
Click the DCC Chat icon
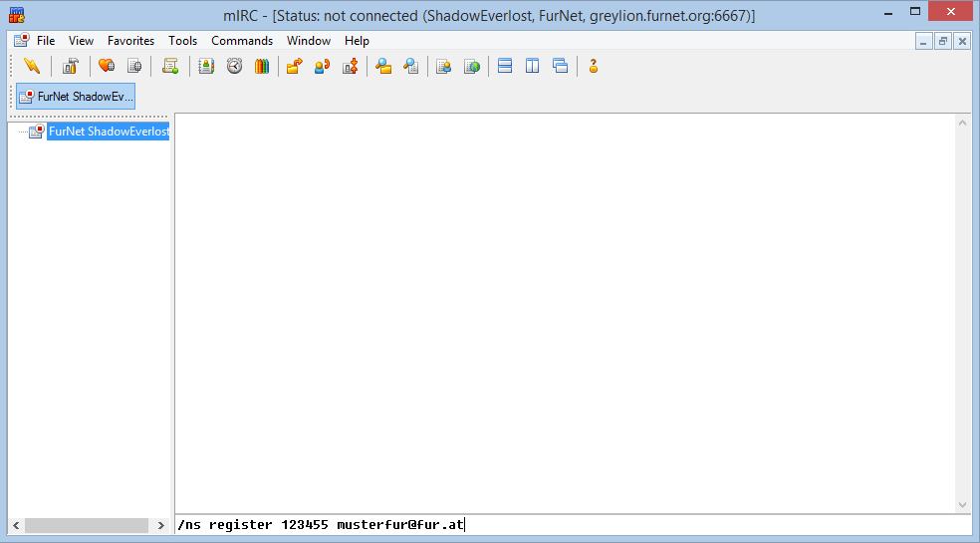(x=323, y=66)
